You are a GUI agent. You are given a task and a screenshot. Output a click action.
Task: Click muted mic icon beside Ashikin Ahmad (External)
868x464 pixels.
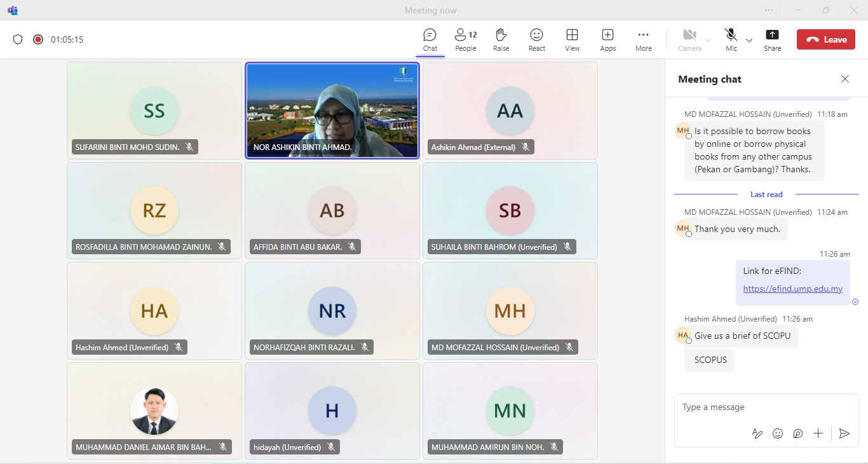[x=526, y=147]
